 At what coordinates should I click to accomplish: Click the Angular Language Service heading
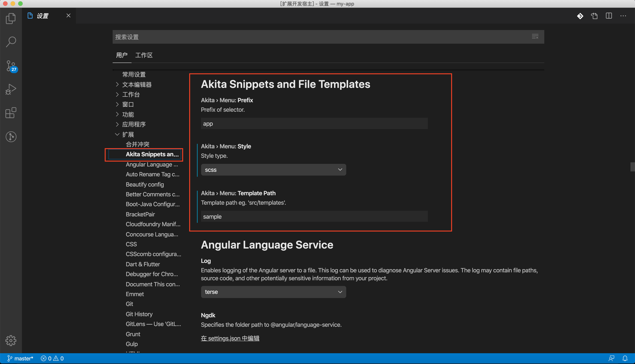coord(267,245)
